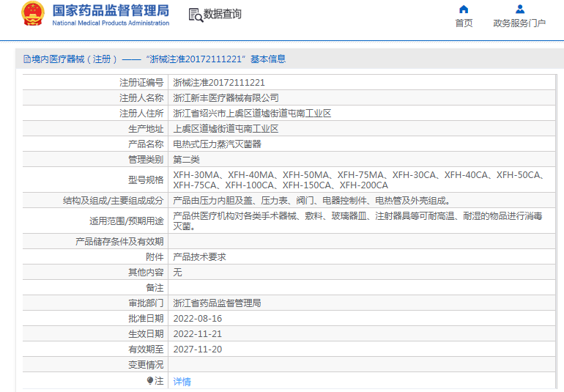Click 注册证编号 row label
This screenshot has height=392, width=564.
tap(141, 83)
